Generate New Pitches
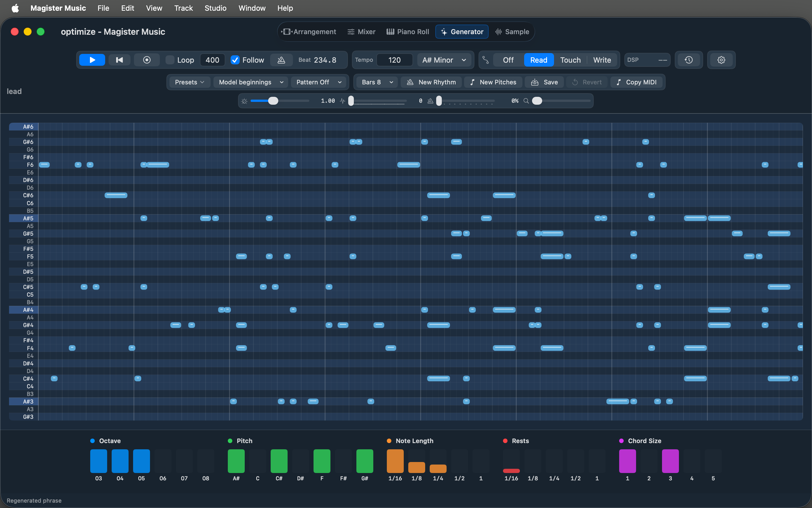The image size is (812, 508). [x=493, y=82]
